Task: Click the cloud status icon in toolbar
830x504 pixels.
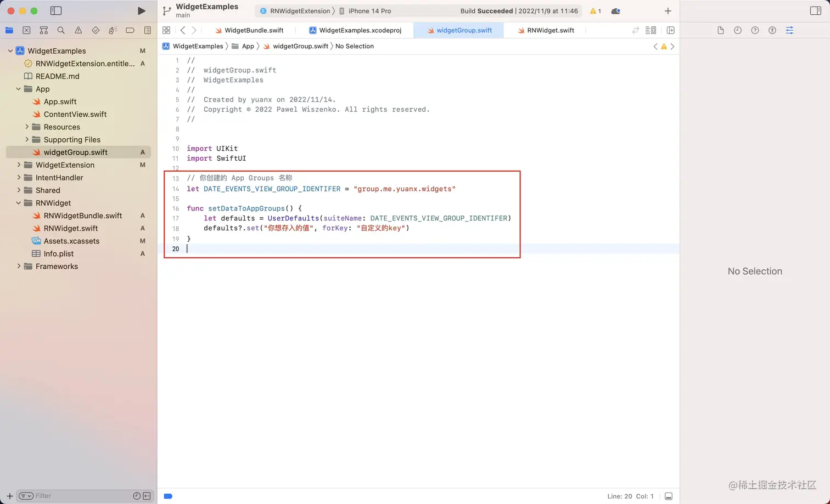Action: click(x=616, y=11)
